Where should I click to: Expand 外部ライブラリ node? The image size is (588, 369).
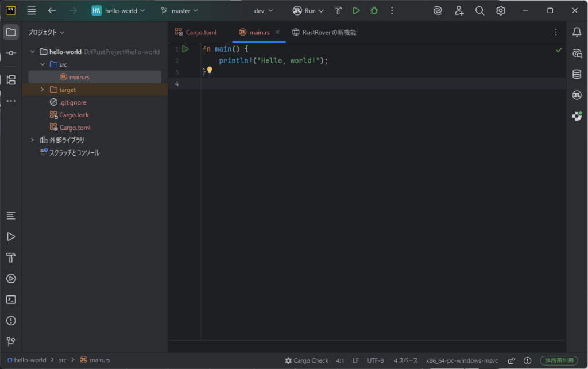pos(33,140)
